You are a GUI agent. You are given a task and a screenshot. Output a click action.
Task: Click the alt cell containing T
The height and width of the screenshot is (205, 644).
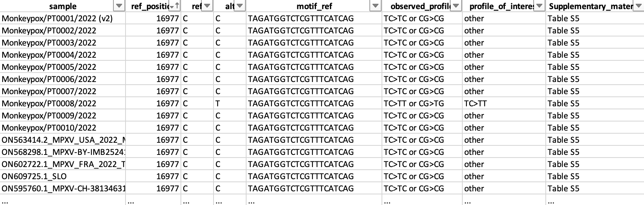(218, 104)
